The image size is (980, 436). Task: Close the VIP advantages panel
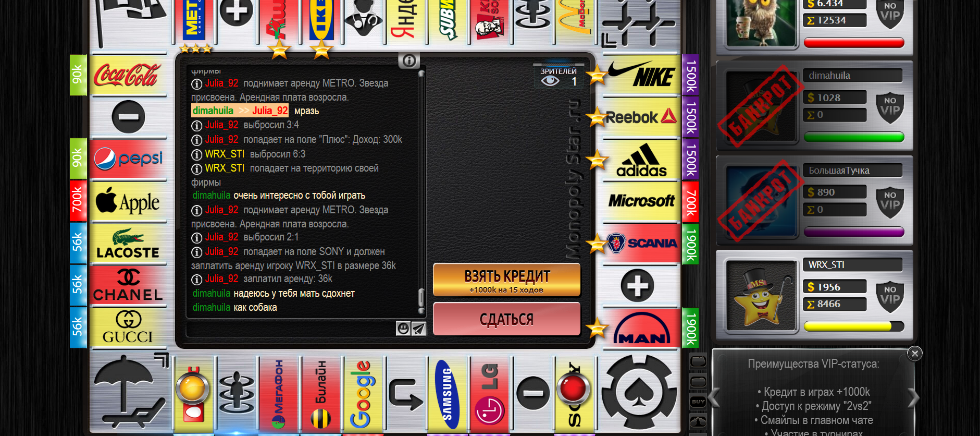tap(914, 354)
